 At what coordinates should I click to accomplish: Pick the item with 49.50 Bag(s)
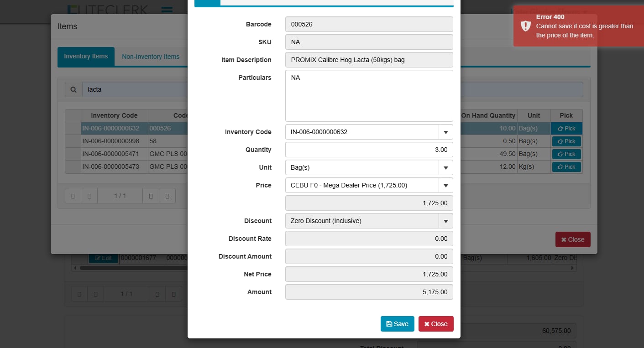click(x=566, y=154)
